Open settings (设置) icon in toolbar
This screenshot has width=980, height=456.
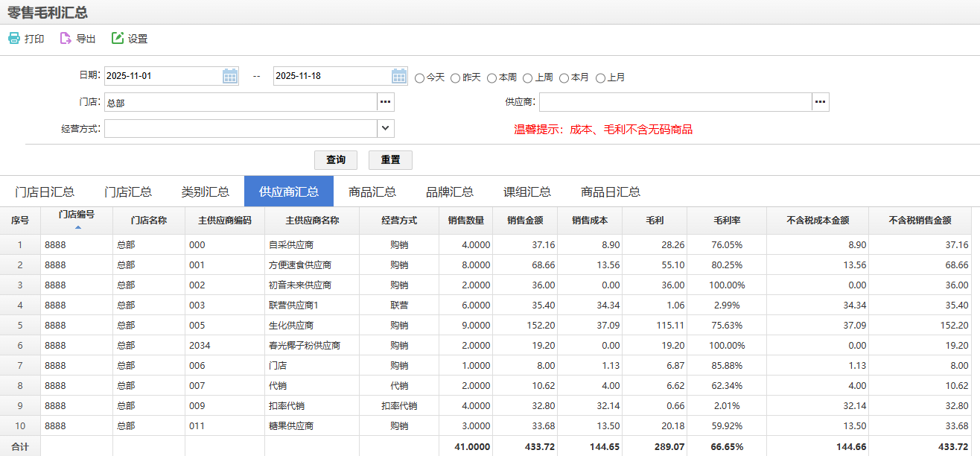tap(118, 39)
